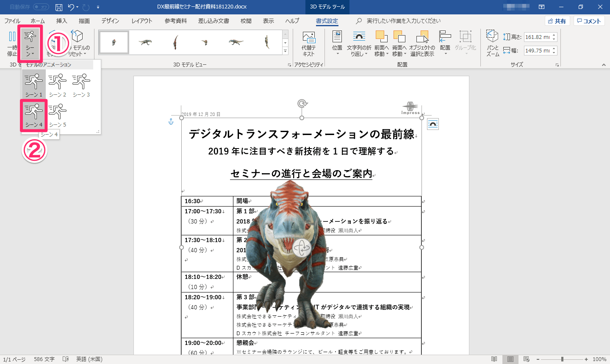Click the Undo icon
This screenshot has height=364, width=610.
[x=71, y=7]
